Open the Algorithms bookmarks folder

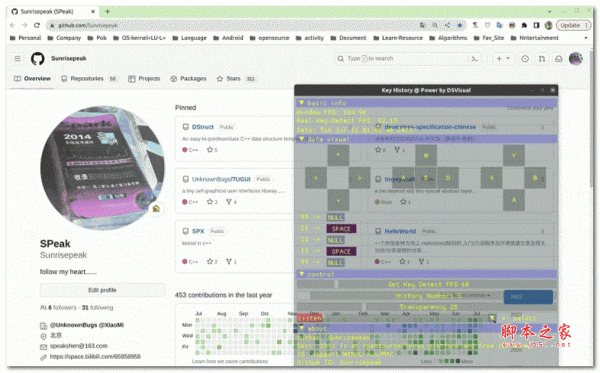point(448,38)
